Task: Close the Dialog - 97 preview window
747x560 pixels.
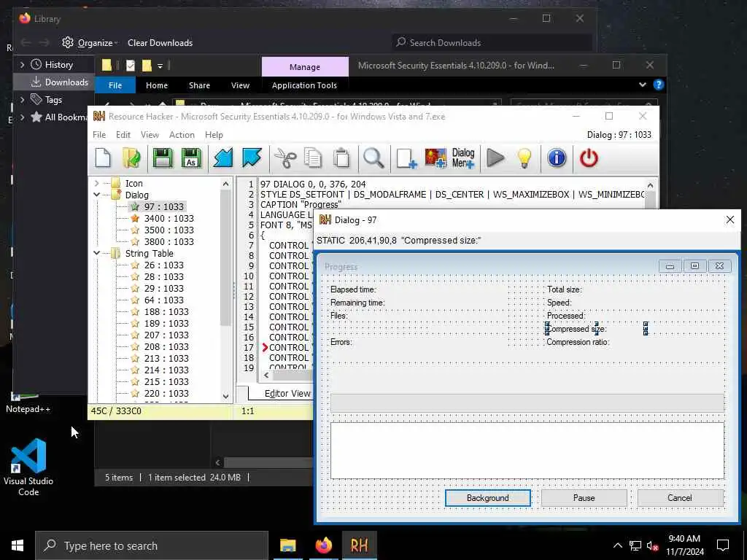Action: click(729, 219)
